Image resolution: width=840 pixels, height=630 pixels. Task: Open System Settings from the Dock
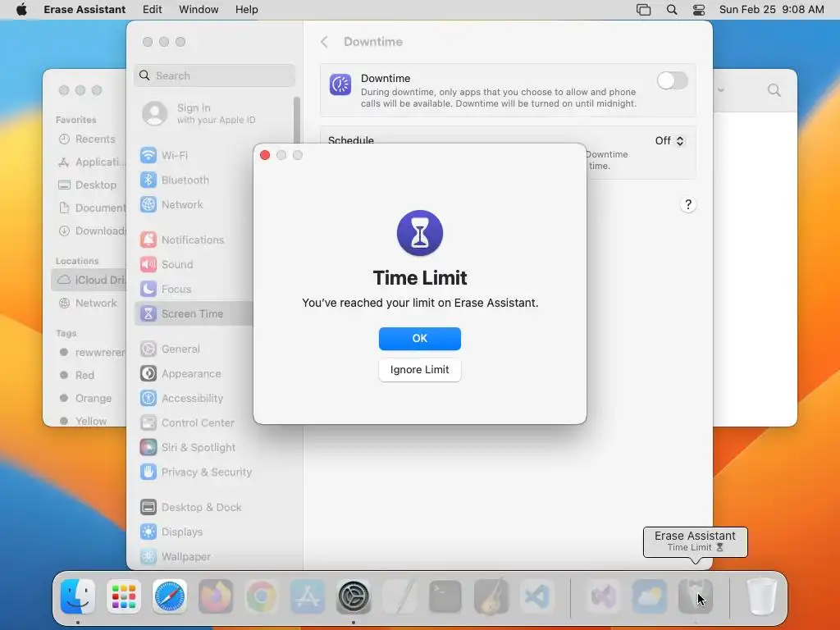(x=354, y=596)
